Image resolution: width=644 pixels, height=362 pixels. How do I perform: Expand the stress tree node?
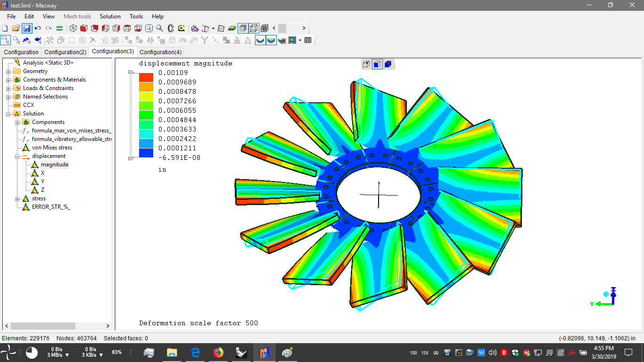(17, 199)
